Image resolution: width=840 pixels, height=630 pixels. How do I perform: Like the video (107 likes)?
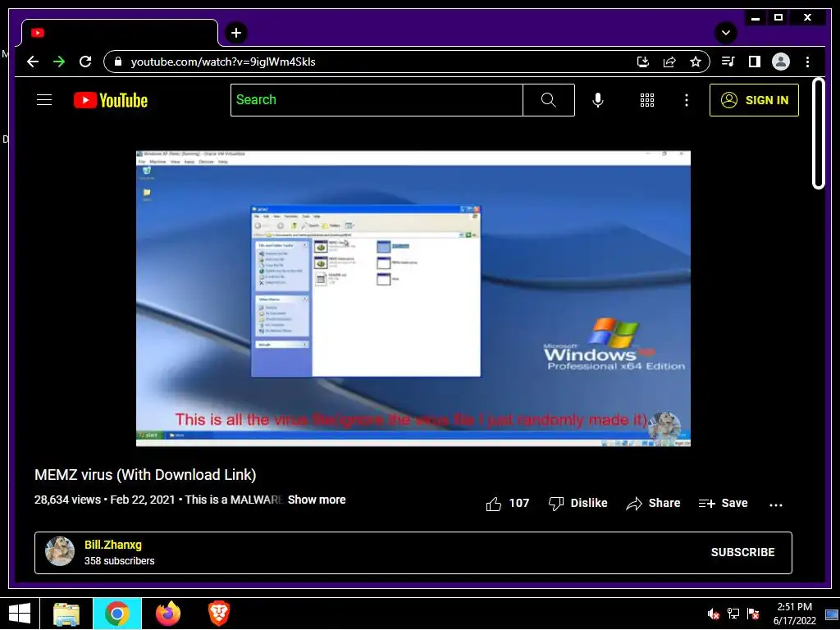point(507,503)
